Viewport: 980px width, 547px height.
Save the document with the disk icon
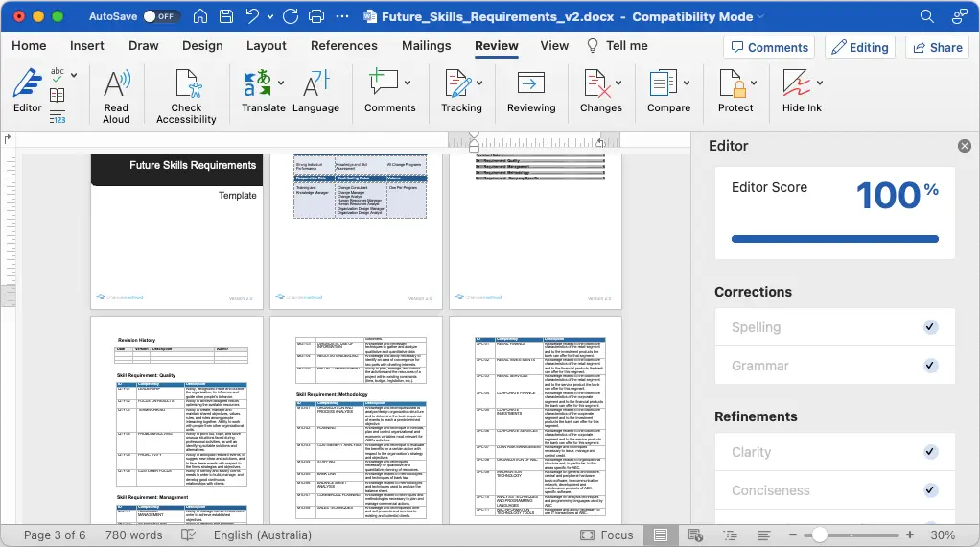pos(226,16)
